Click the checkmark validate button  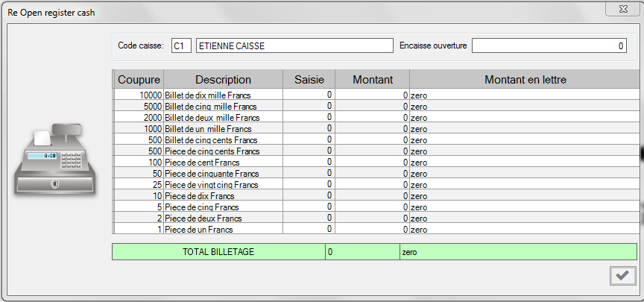point(620,276)
